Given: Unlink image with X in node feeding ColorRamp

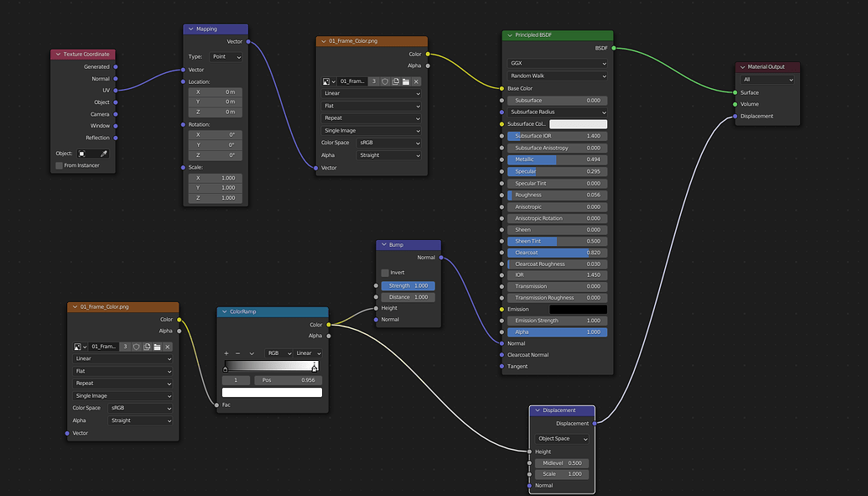Looking at the screenshot, I should click(x=168, y=347).
